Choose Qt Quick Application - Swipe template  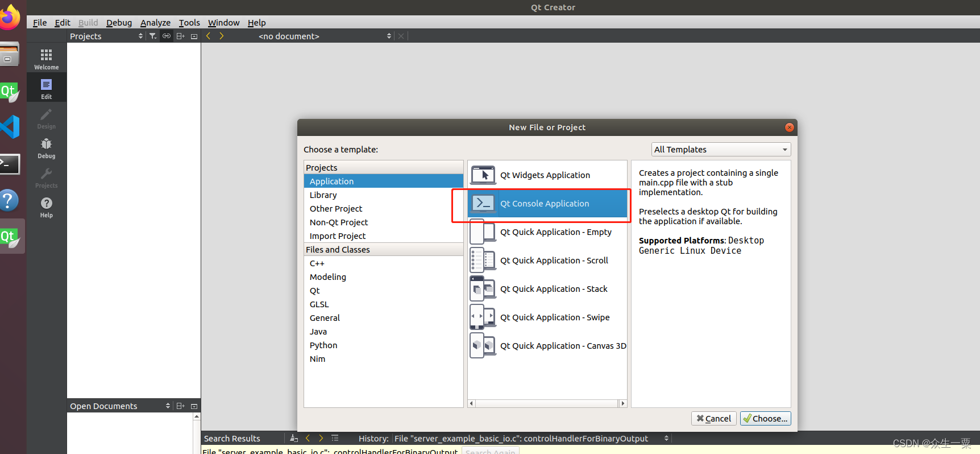tap(547, 317)
